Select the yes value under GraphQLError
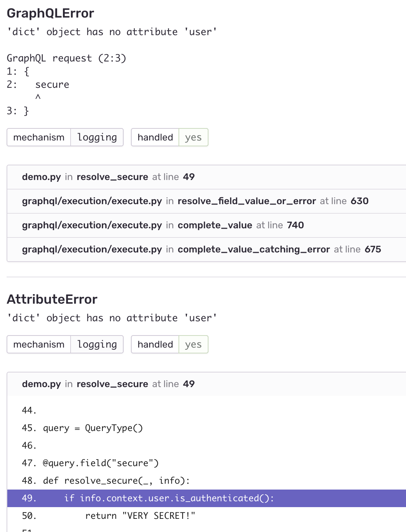 [193, 138]
